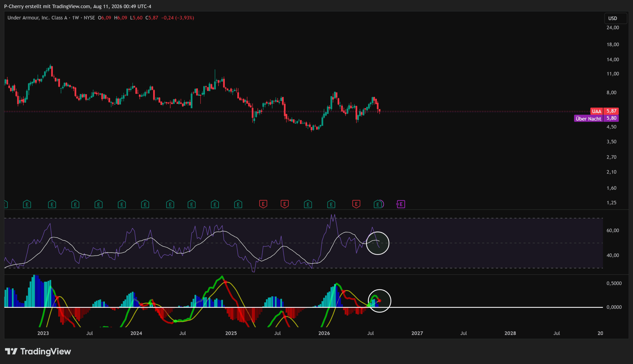Click the RSI 40,00 axis label
Viewport: 633px width, 364px height.
point(613,255)
